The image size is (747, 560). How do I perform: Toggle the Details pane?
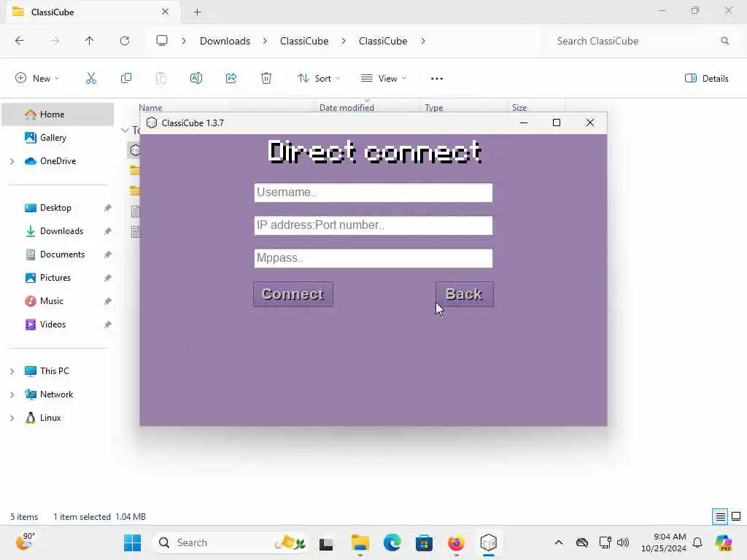[x=706, y=79]
